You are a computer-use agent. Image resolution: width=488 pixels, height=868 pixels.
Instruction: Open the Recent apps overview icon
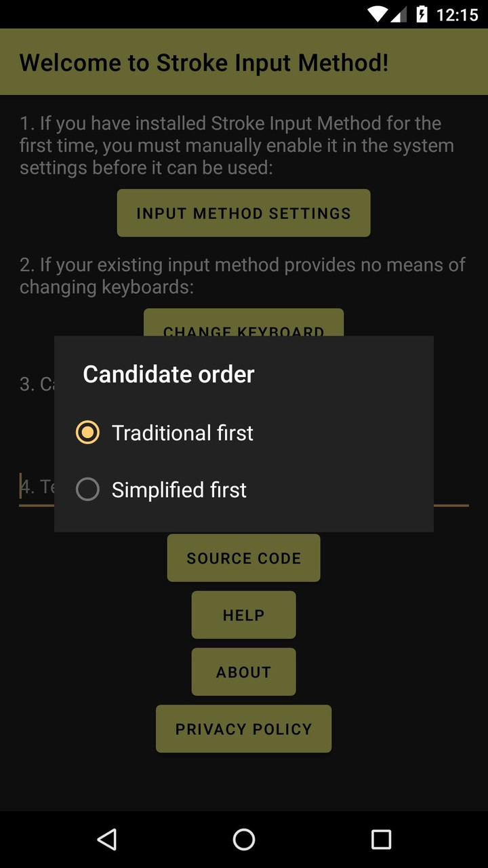[x=381, y=840]
